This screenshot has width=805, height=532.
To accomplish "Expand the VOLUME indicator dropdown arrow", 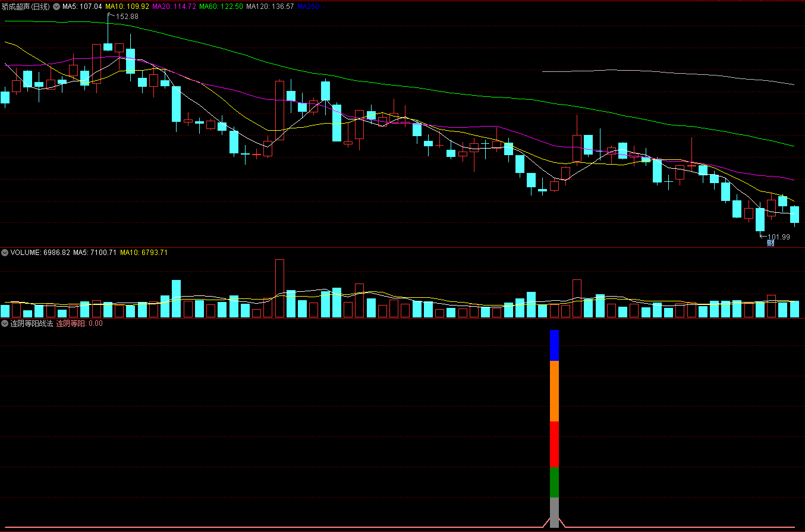I will click(x=5, y=253).
